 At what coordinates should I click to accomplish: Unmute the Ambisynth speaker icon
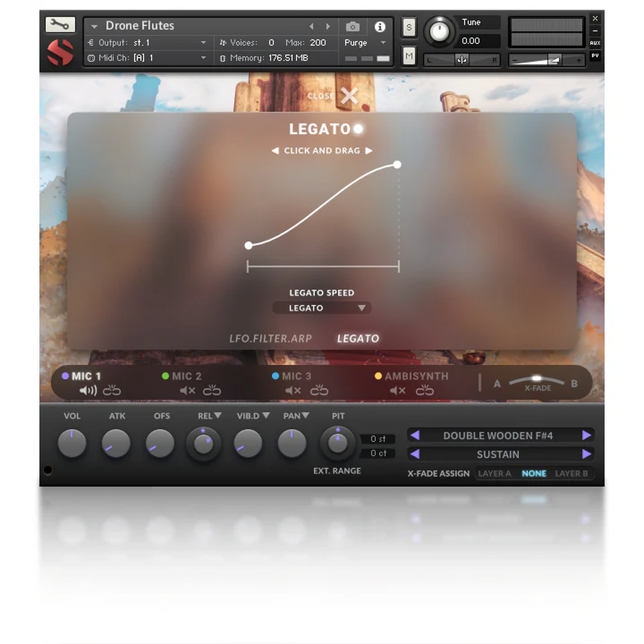point(398,391)
